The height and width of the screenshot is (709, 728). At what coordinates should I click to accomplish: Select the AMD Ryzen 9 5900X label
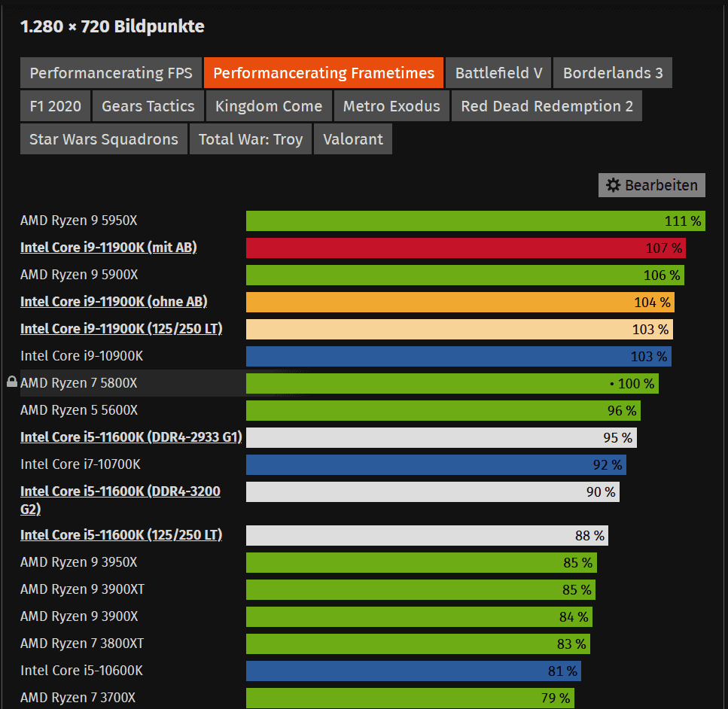(x=79, y=275)
